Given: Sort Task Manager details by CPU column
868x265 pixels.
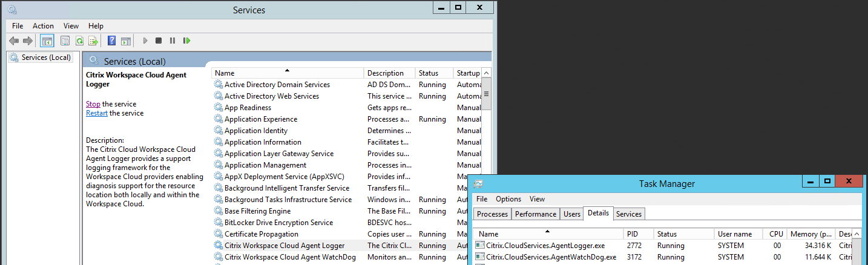Looking at the screenshot, I should 775,234.
